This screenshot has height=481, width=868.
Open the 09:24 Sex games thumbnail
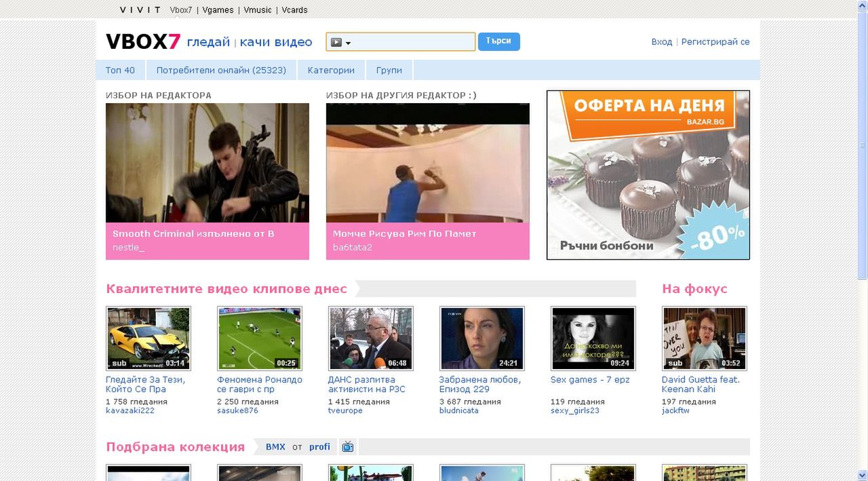[593, 339]
